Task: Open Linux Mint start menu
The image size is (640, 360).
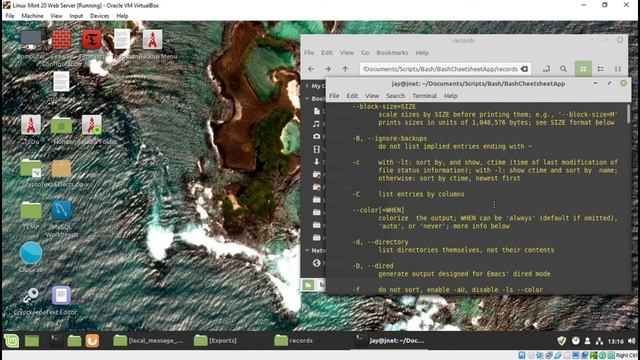Action: pos(12,340)
